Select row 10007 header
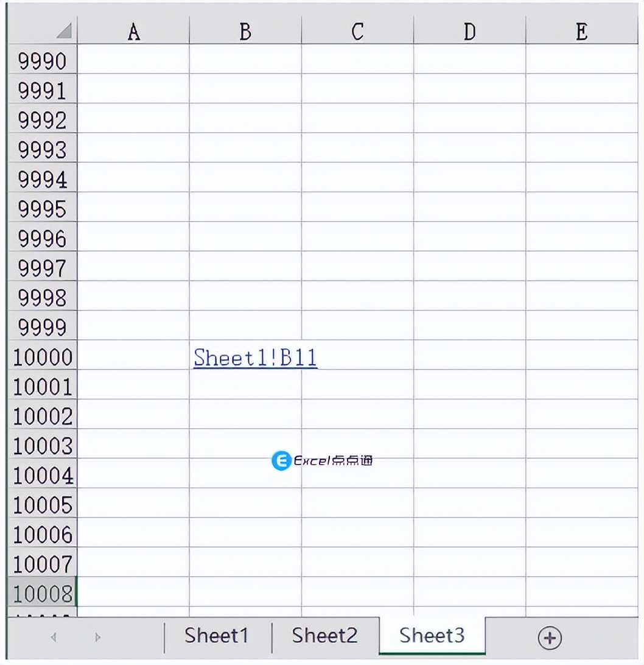 coord(43,562)
